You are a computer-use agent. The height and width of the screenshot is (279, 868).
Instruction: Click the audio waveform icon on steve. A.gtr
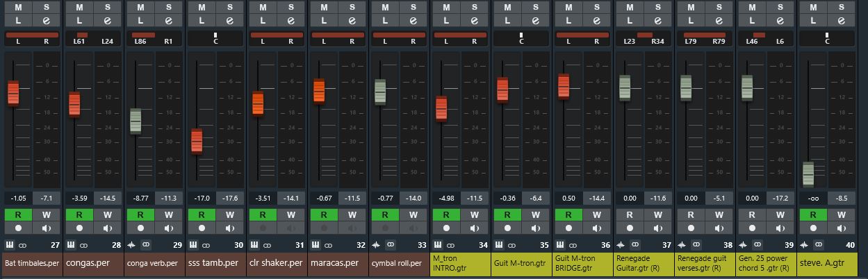pyautogui.click(x=805, y=244)
